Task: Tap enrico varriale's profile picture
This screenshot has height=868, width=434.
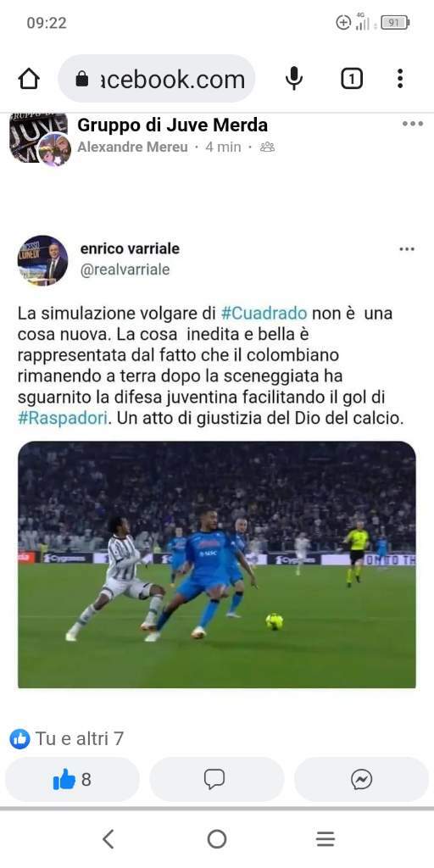Action: (42, 260)
